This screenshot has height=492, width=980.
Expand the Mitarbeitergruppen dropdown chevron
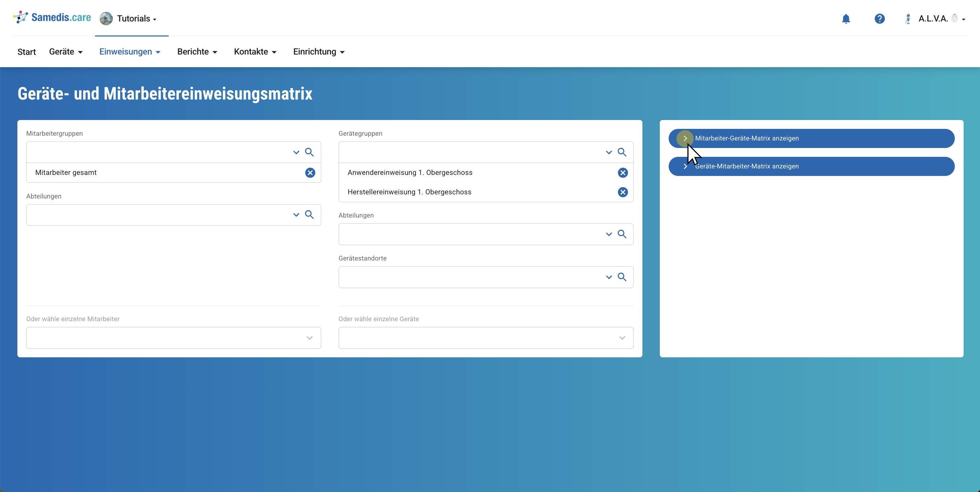296,152
